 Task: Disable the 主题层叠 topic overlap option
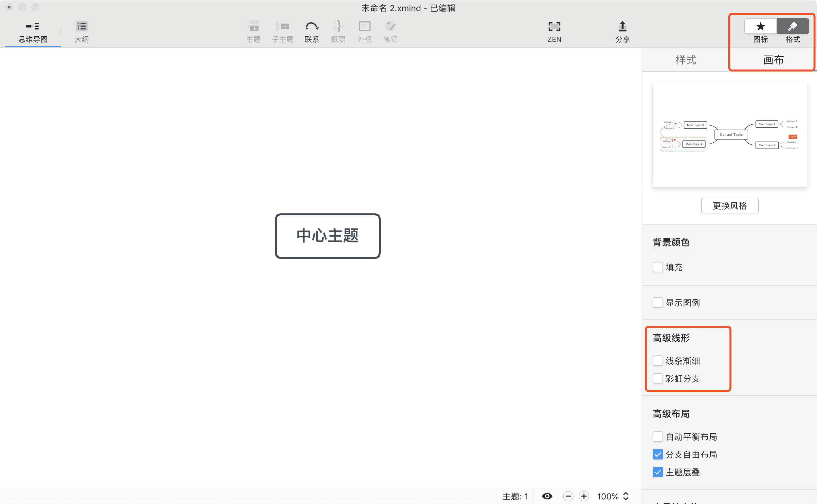click(x=657, y=472)
